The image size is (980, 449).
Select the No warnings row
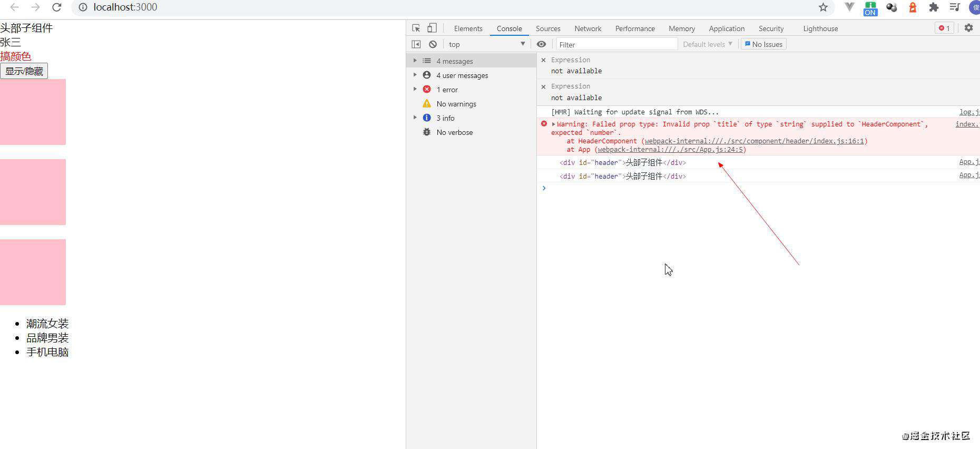click(471, 104)
